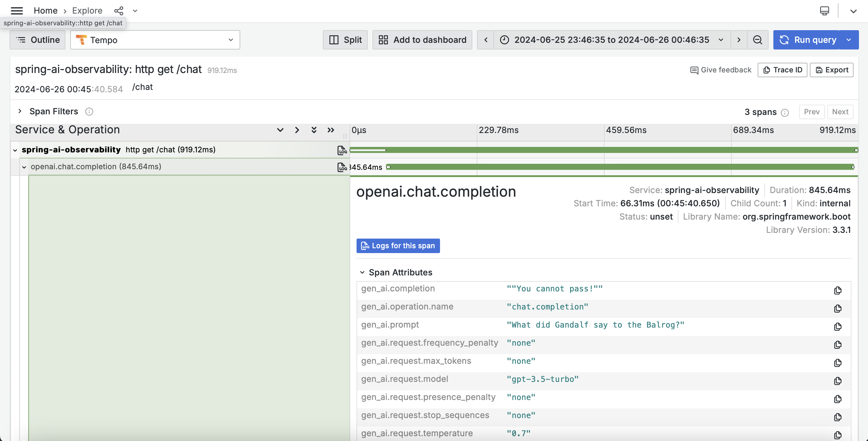Screen dimensions: 868x441
Task: Collapse the top bar with the chevron
Action: point(853,11)
